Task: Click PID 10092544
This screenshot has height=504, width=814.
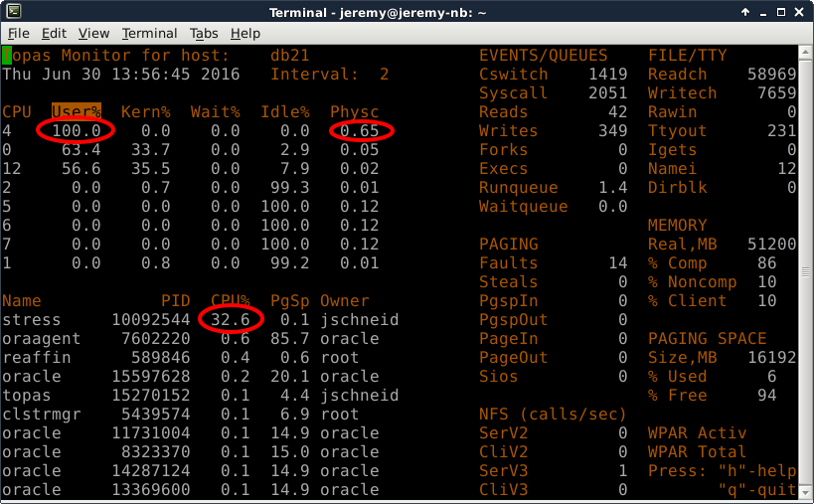Action: 151,320
